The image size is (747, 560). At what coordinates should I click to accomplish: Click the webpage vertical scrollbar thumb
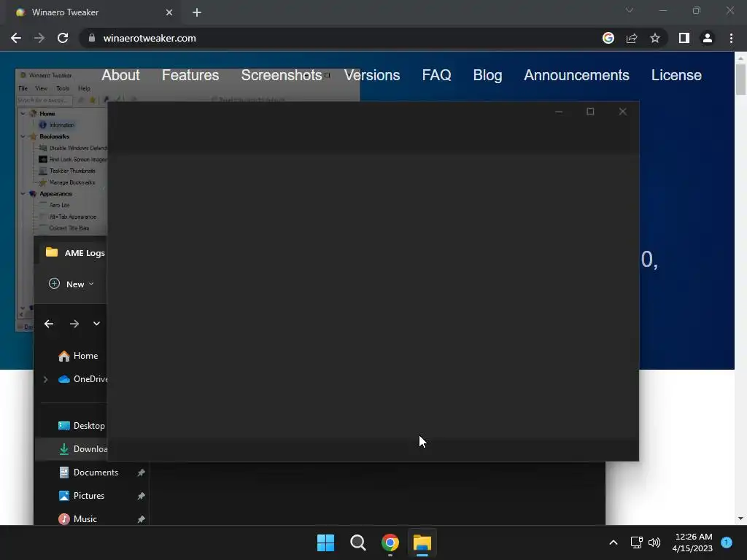[740, 79]
